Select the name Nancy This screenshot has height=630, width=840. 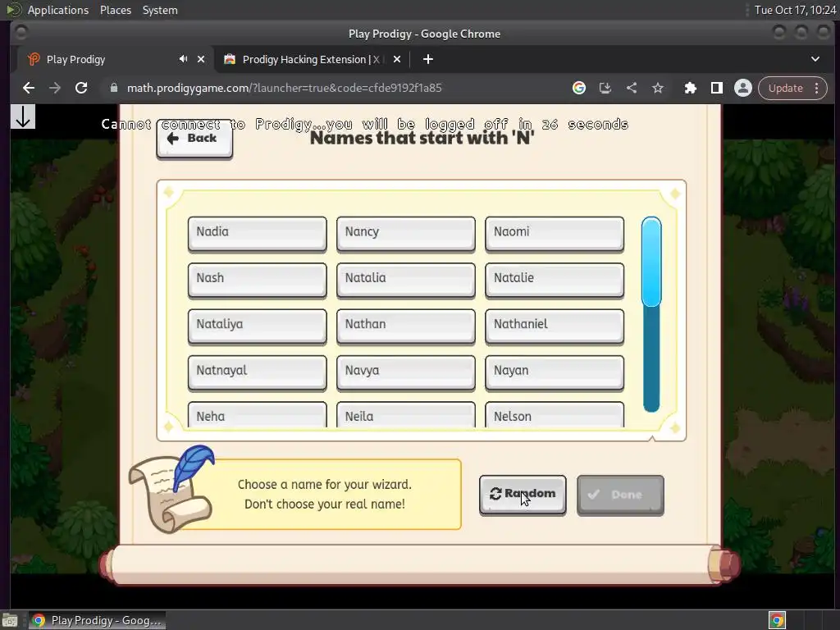(405, 233)
